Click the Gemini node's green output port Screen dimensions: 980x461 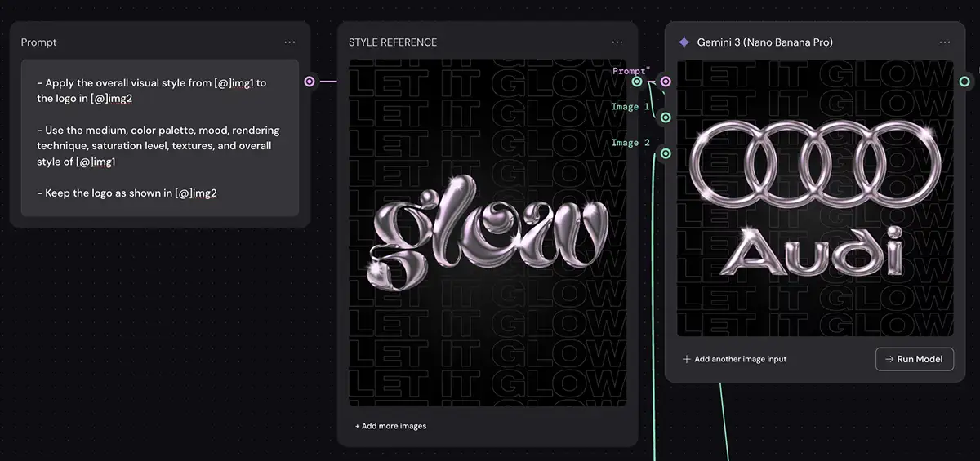click(964, 82)
